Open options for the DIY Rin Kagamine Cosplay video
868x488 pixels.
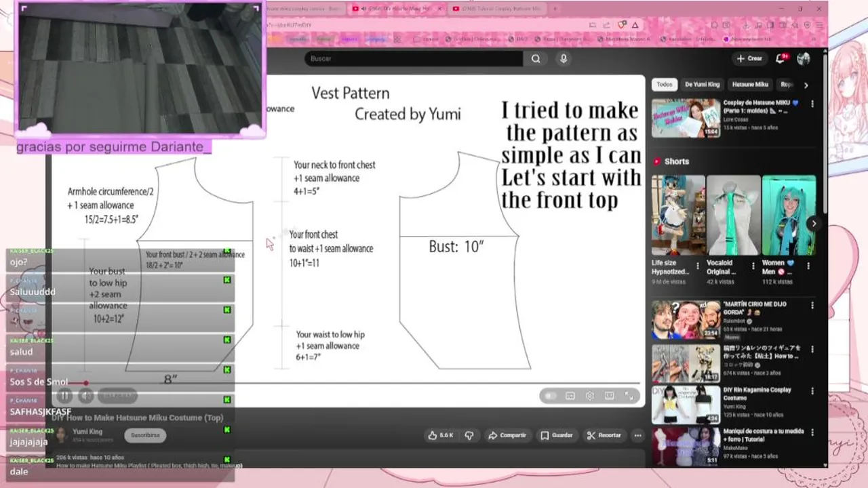(813, 392)
